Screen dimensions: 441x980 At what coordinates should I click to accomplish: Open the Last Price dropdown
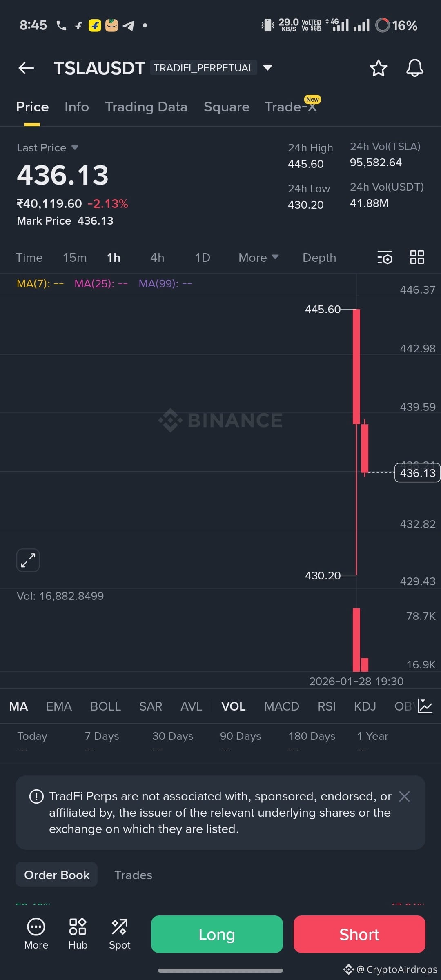tap(47, 148)
